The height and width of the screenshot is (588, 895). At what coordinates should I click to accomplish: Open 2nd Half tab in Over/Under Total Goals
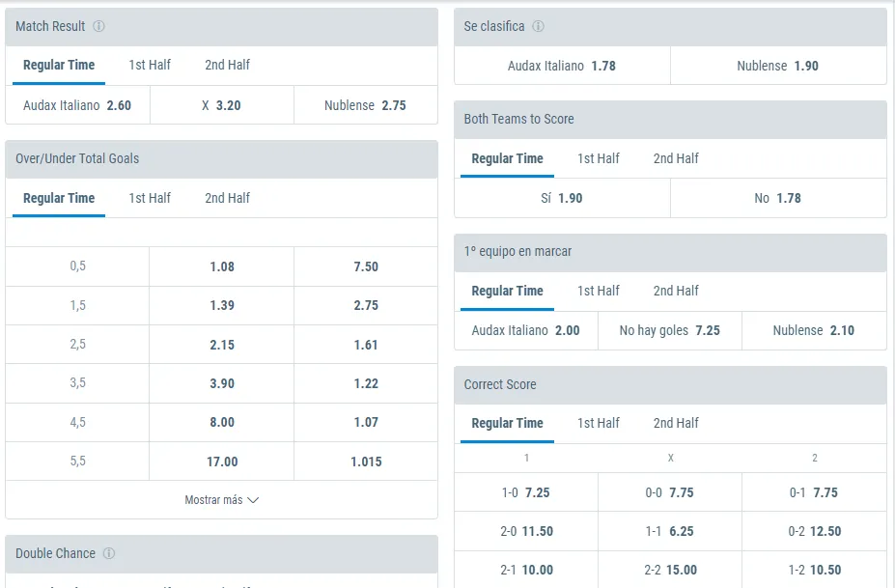(226, 198)
